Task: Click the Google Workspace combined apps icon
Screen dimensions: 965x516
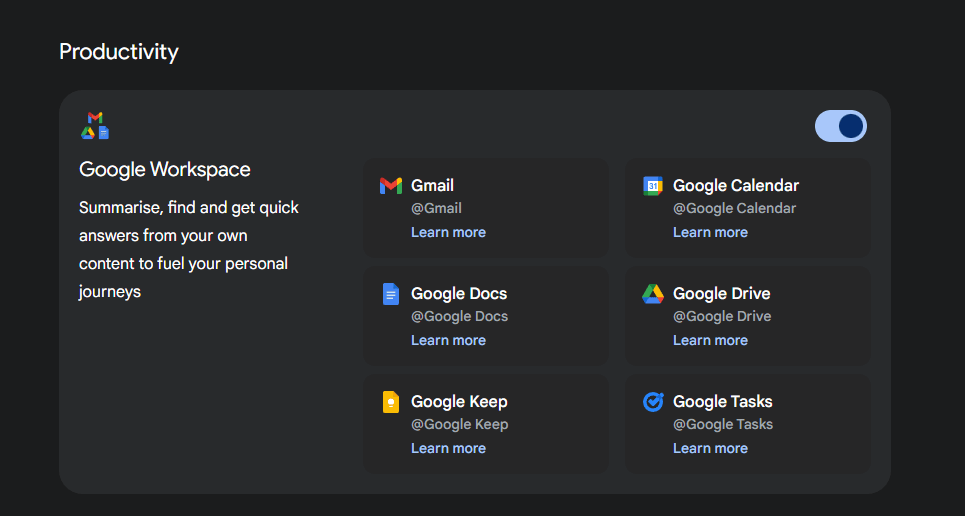Action: pos(95,126)
